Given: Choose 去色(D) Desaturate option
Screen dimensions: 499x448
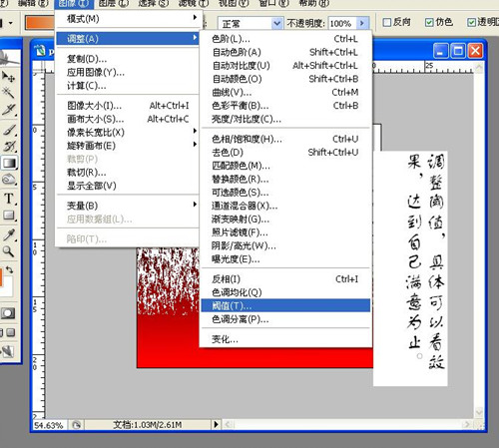Looking at the screenshot, I should click(x=285, y=153).
